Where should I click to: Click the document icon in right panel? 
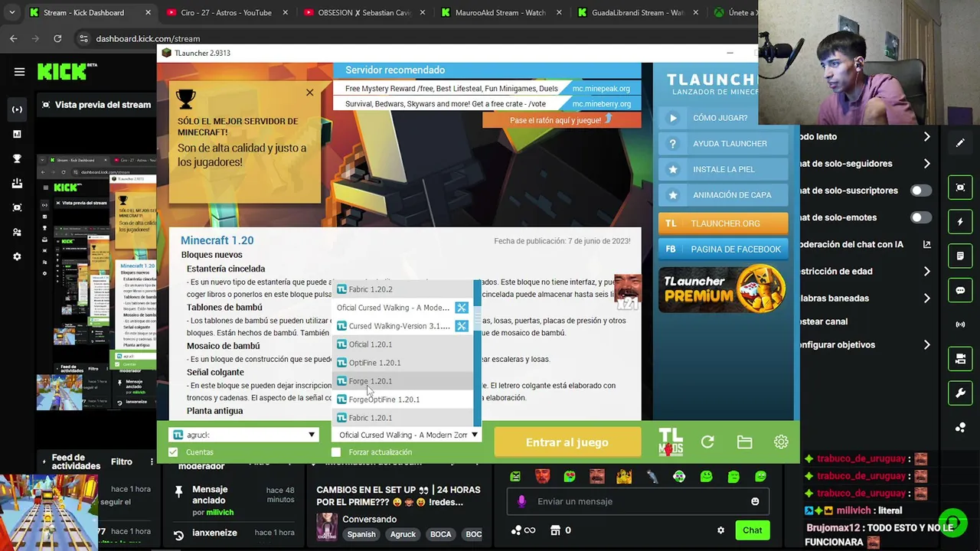click(x=960, y=256)
